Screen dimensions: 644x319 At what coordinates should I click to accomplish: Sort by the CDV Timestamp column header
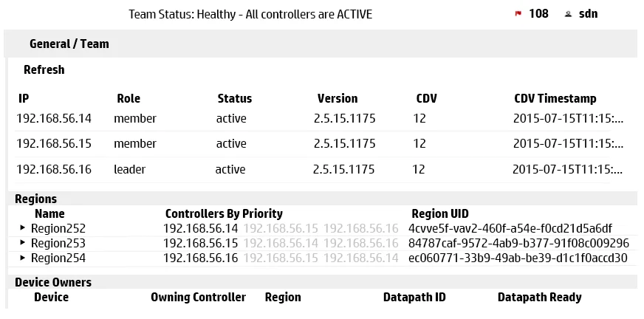(x=555, y=98)
